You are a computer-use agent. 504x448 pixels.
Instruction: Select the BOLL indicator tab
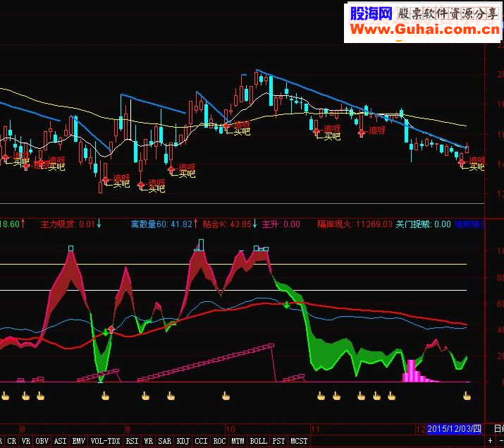click(x=259, y=441)
